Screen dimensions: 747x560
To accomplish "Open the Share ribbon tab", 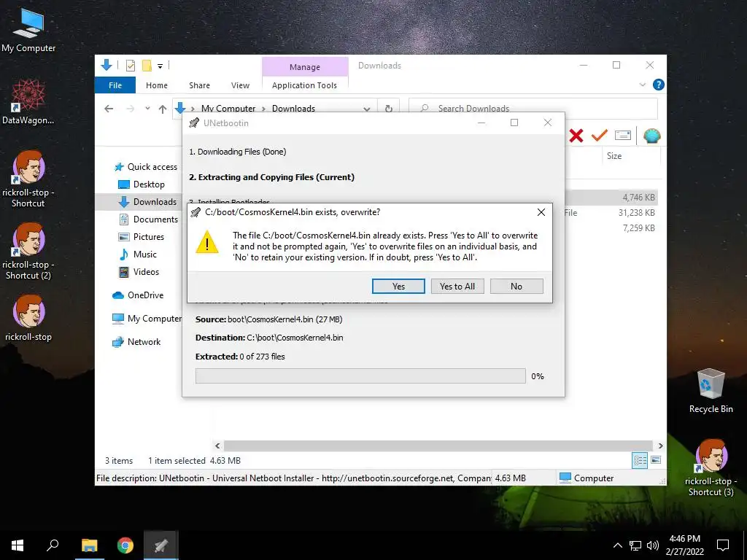I will tap(199, 85).
